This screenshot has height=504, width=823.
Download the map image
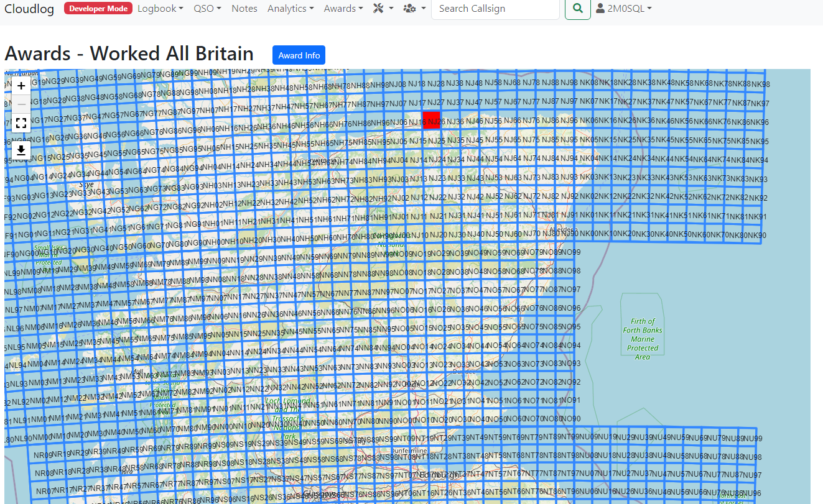21,150
